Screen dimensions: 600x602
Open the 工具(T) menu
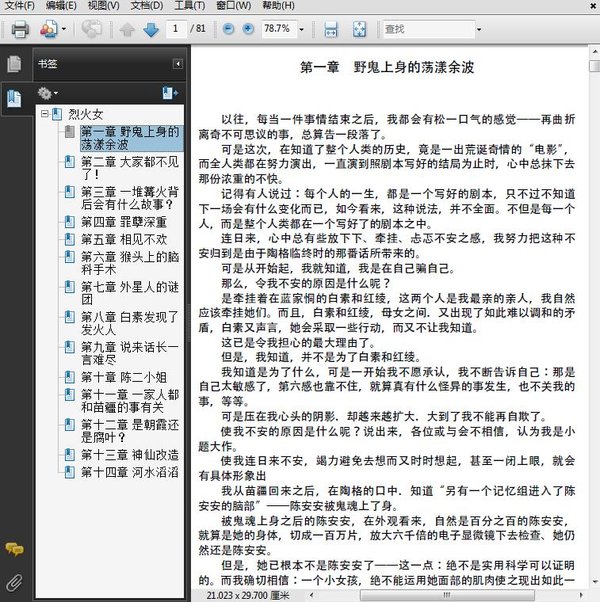click(190, 6)
